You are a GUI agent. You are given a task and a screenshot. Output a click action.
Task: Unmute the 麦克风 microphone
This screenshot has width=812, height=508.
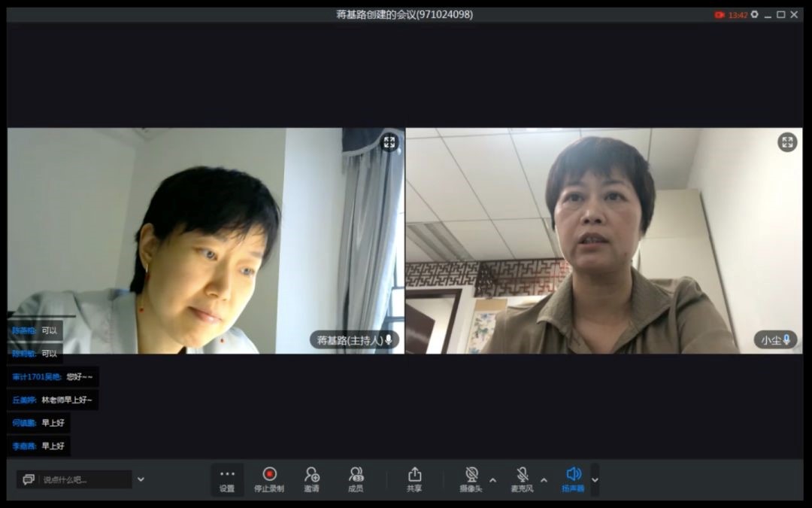point(522,479)
